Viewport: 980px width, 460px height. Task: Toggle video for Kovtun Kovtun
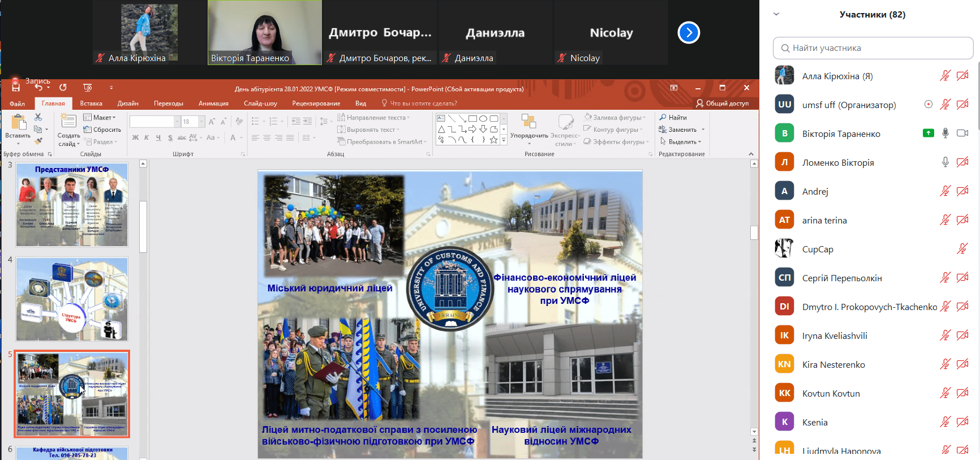(x=962, y=393)
